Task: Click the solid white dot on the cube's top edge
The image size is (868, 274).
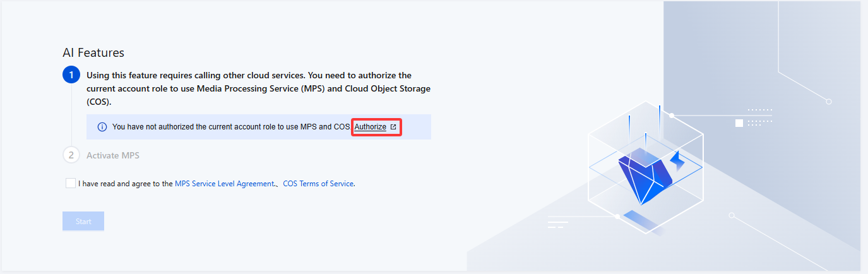Action: (x=672, y=116)
